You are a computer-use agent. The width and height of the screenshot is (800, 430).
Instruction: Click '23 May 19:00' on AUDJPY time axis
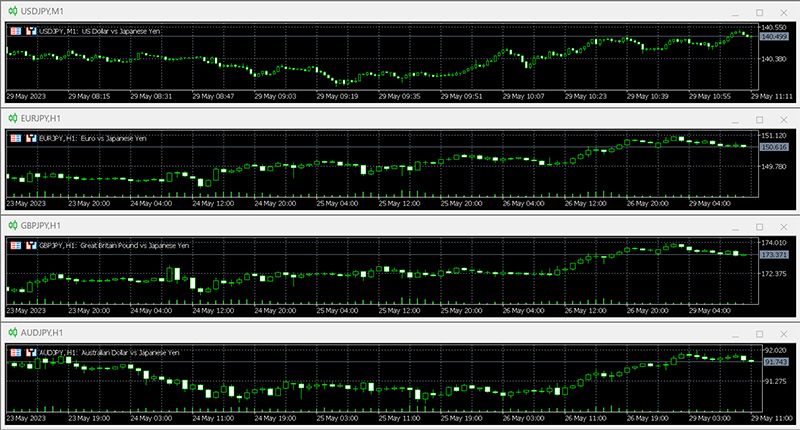pyautogui.click(x=89, y=418)
